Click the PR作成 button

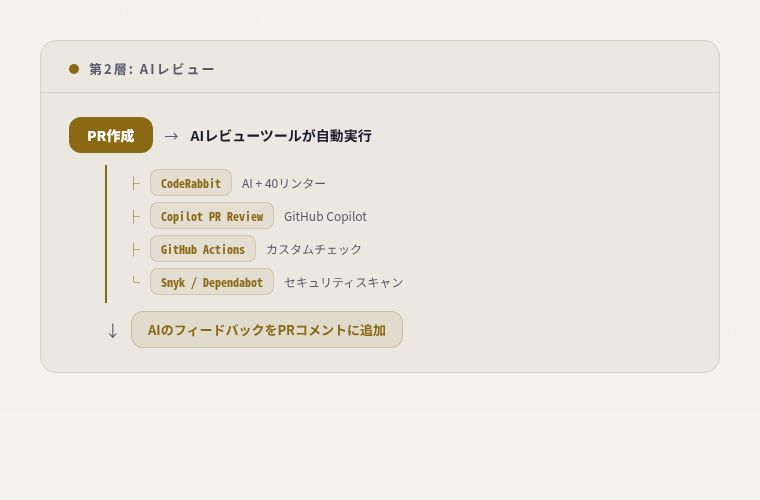coord(111,135)
